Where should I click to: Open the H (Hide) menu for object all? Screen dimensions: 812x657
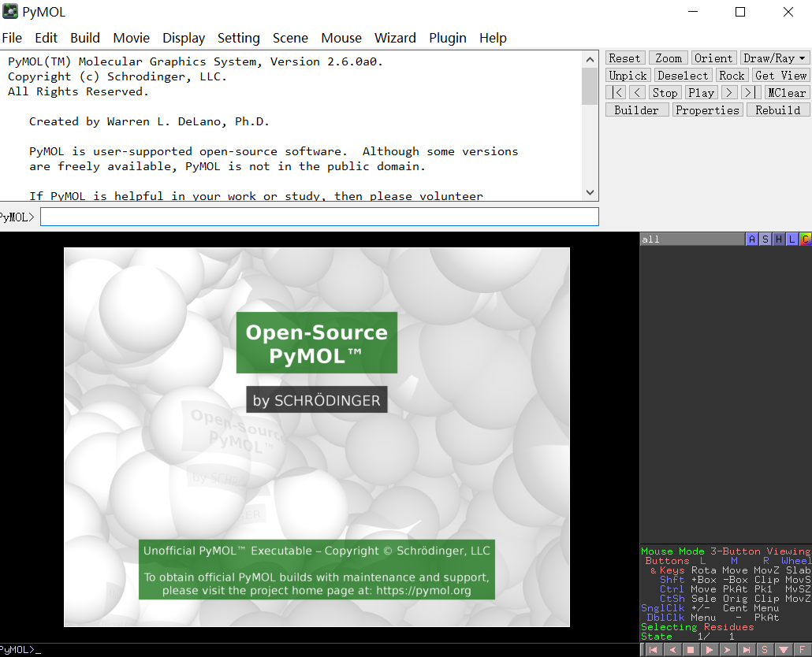[x=778, y=239]
